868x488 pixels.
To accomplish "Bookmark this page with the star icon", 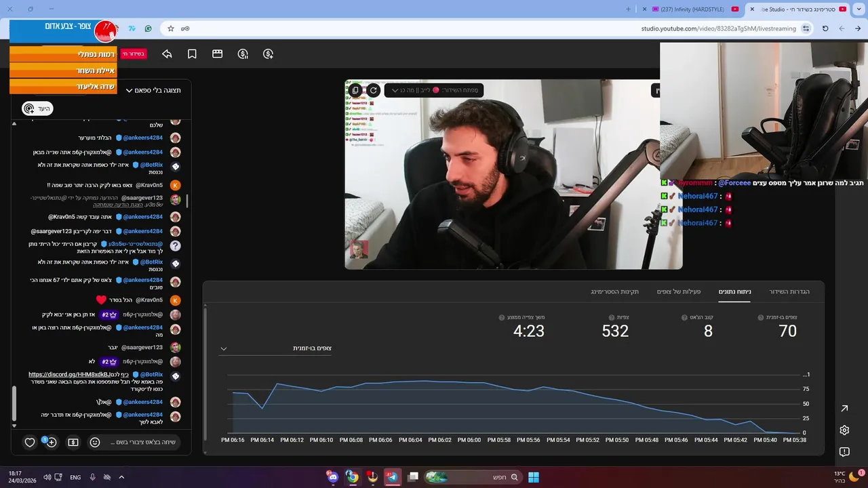I will [x=171, y=28].
